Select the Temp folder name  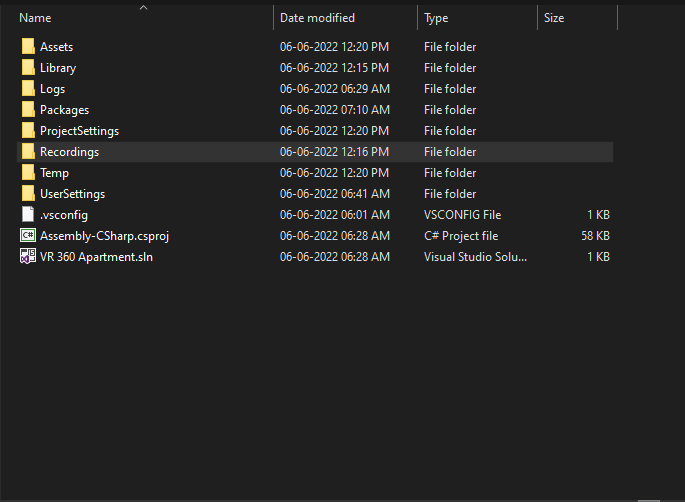(x=54, y=173)
